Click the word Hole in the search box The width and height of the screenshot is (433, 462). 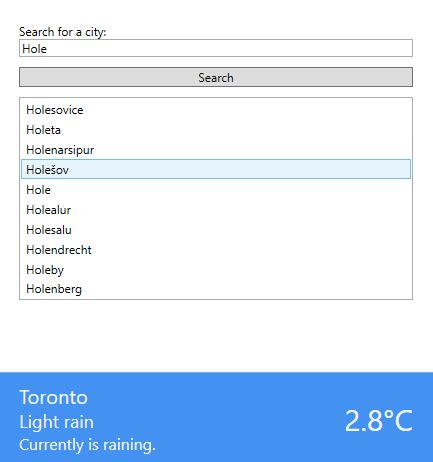pos(34,49)
